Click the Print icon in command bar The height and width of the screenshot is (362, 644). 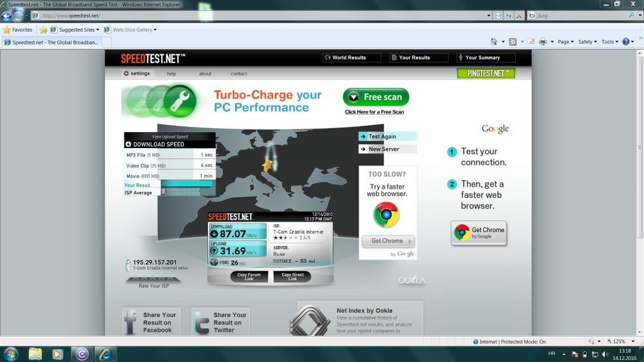(x=542, y=41)
